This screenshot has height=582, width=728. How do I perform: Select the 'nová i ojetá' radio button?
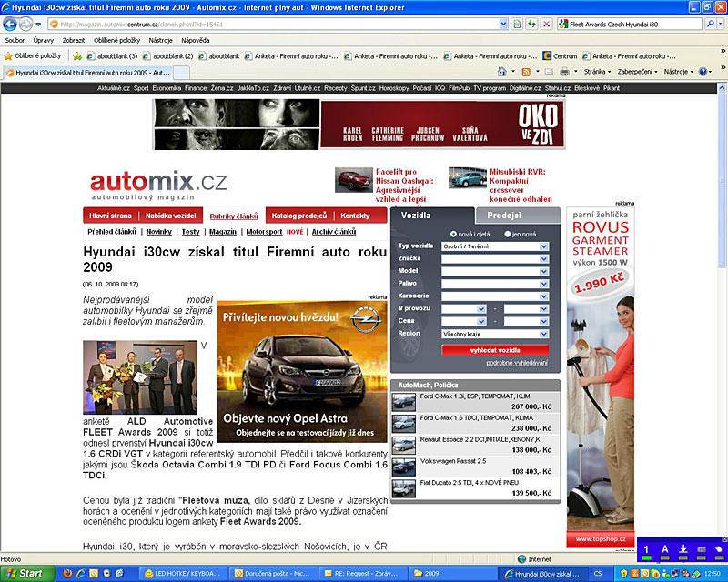coord(453,235)
